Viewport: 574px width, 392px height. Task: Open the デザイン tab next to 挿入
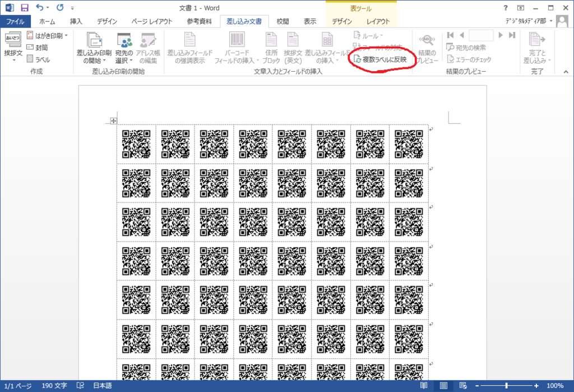107,21
